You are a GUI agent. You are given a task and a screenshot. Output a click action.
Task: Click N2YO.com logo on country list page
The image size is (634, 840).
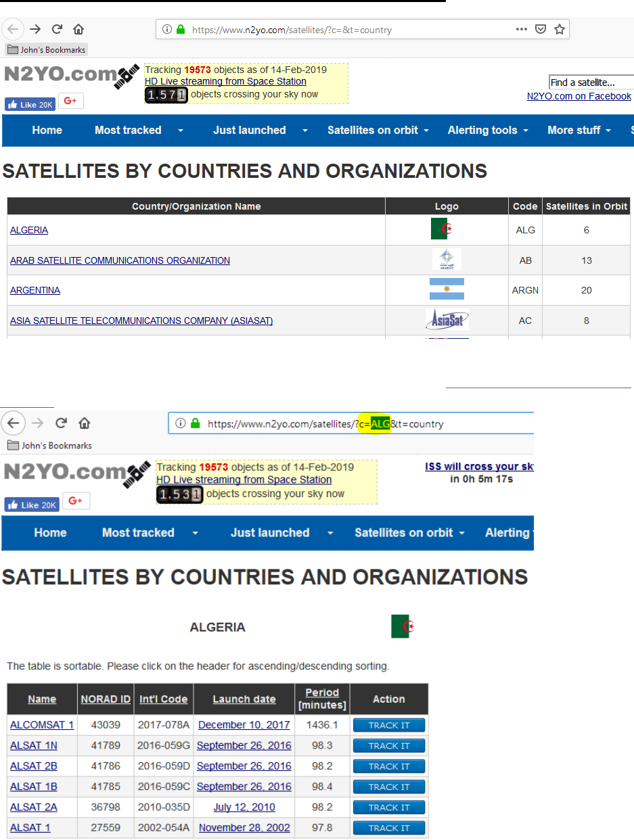click(71, 76)
